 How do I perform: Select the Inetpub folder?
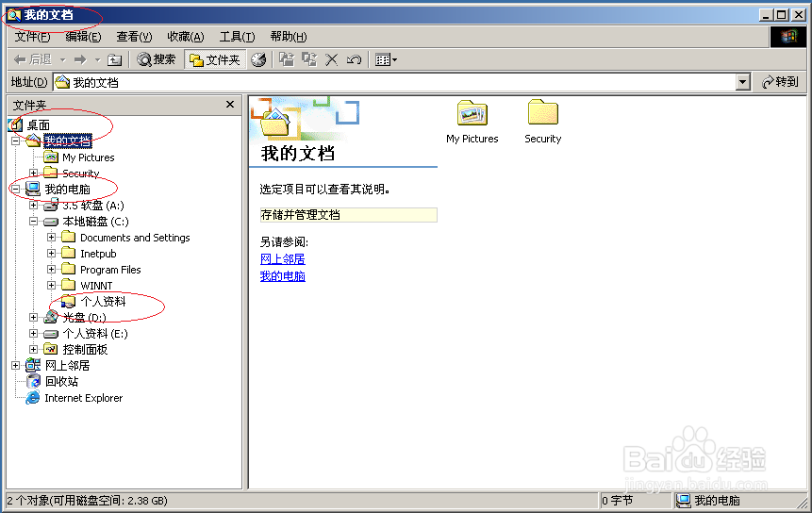pyautogui.click(x=98, y=254)
